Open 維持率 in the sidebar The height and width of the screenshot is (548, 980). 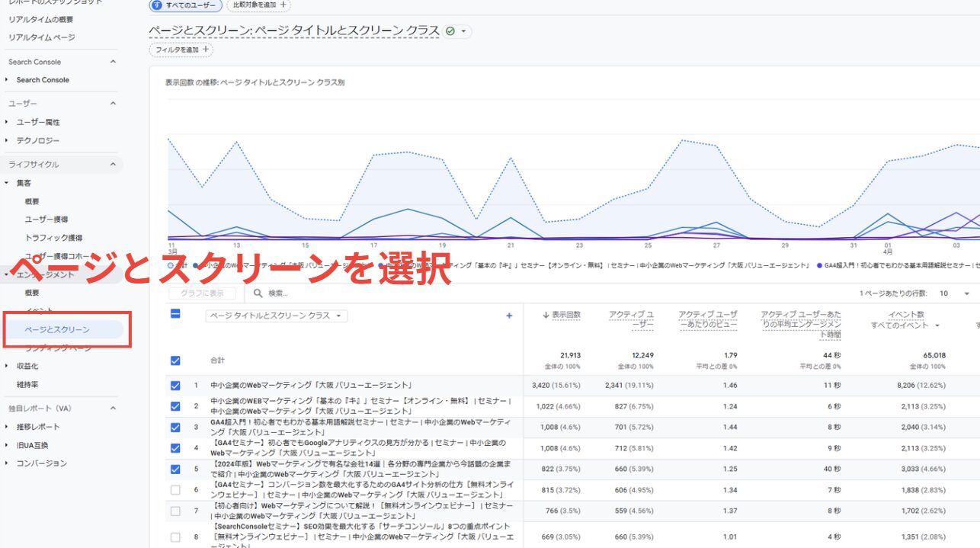(27, 384)
